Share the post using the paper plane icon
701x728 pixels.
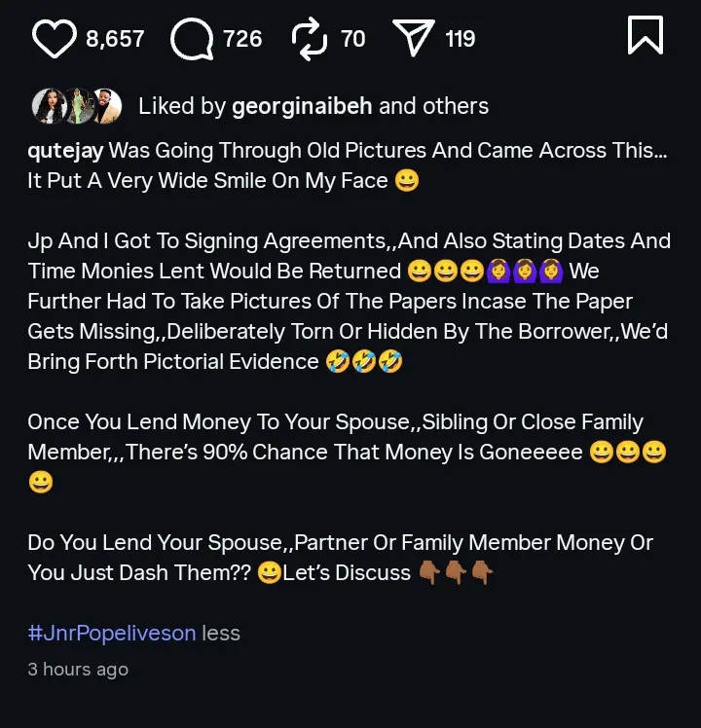(x=414, y=39)
